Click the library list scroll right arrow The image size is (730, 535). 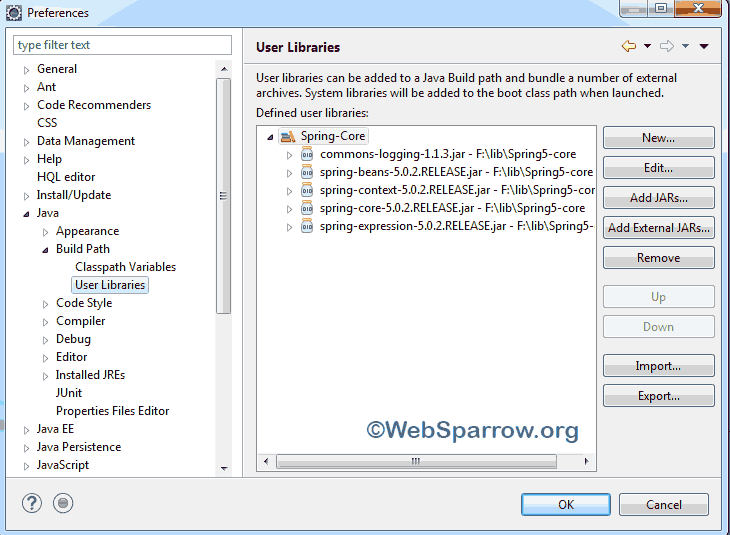click(586, 461)
